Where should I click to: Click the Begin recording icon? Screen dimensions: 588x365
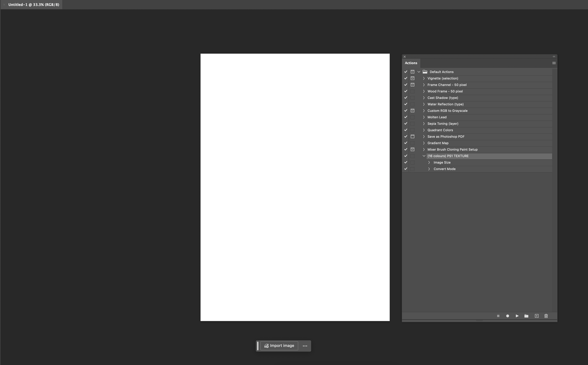[507, 315]
